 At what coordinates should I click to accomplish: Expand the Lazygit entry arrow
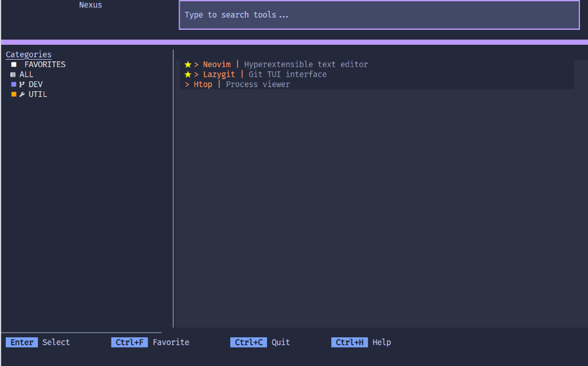(195, 74)
